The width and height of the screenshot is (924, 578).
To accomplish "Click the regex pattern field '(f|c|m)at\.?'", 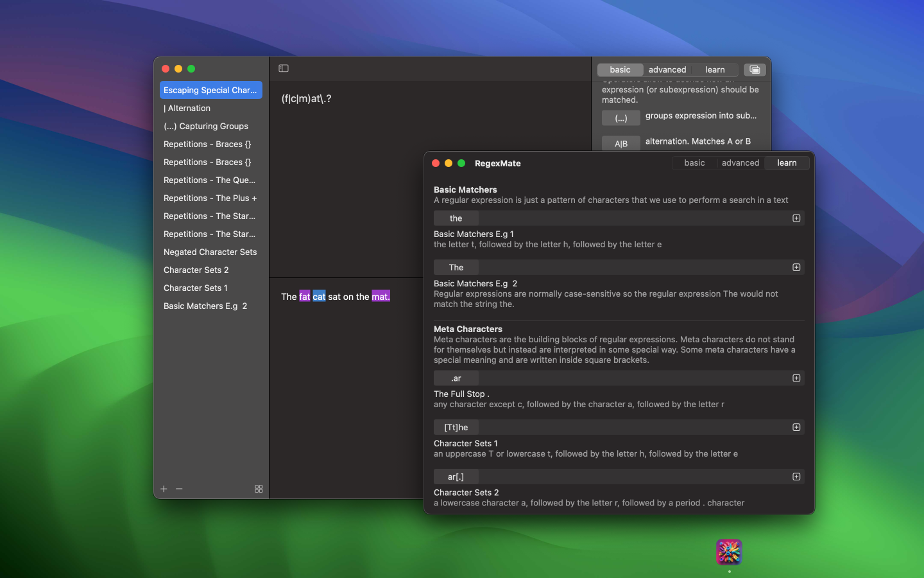I will pos(306,98).
